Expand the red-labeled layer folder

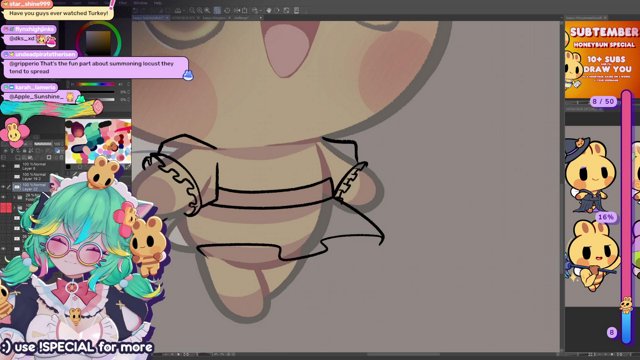pos(14,208)
